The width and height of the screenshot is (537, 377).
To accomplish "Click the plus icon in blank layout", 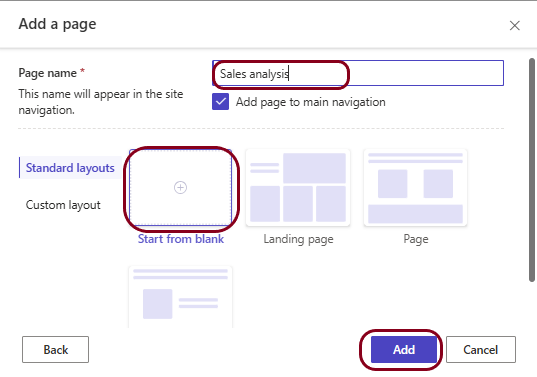I will pyautogui.click(x=180, y=187).
